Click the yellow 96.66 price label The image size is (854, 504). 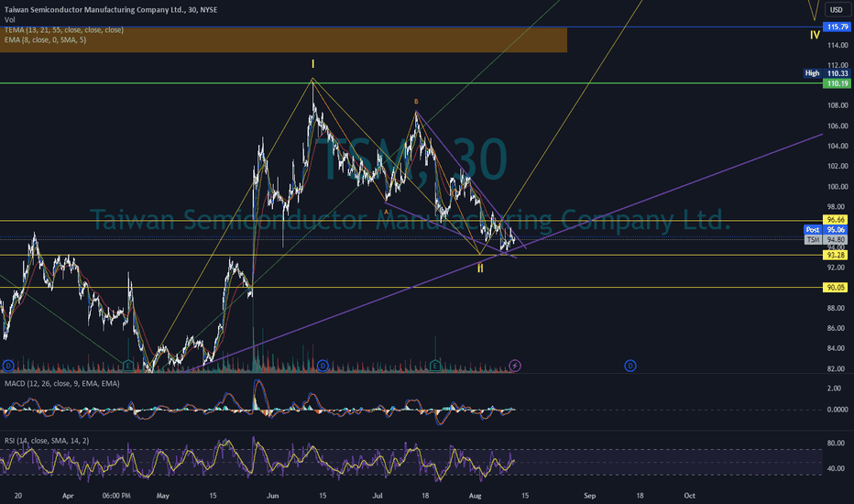(x=836, y=220)
